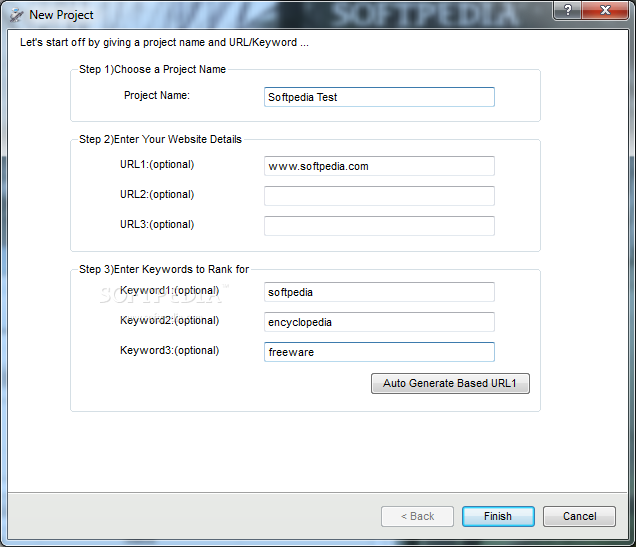The width and height of the screenshot is (636, 547).
Task: Click the intro text about project name and URL/Keyword
Action: pyautogui.click(x=164, y=43)
